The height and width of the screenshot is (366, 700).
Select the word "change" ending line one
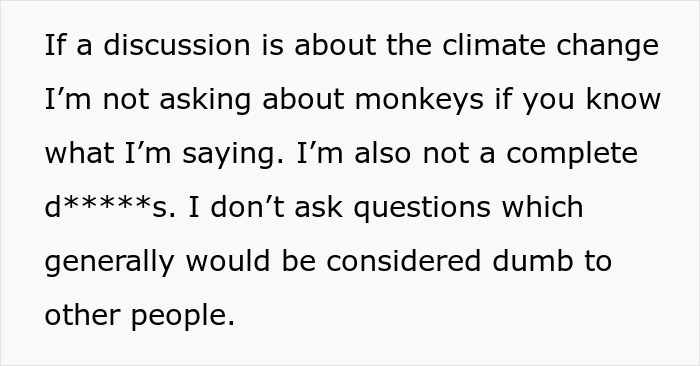[x=607, y=47]
